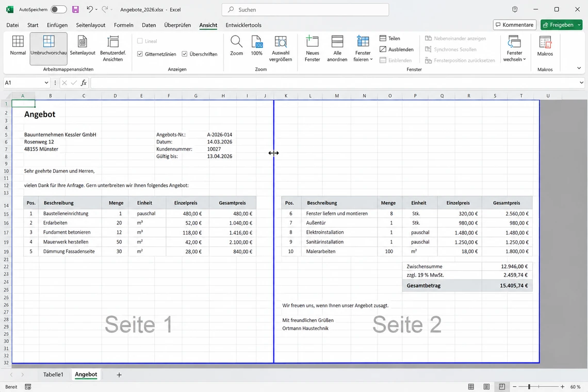Screen dimensions: 588x392
Task: Open the Formeln ribbon tab
Action: (x=123, y=25)
